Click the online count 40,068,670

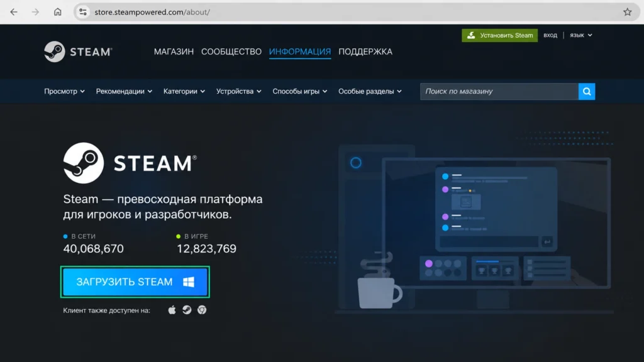click(93, 249)
